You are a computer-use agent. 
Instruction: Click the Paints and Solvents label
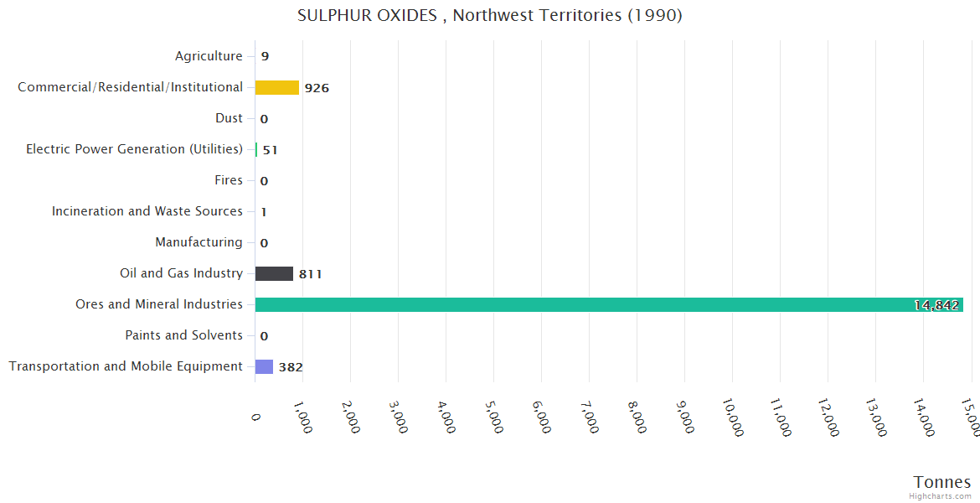[183, 335]
